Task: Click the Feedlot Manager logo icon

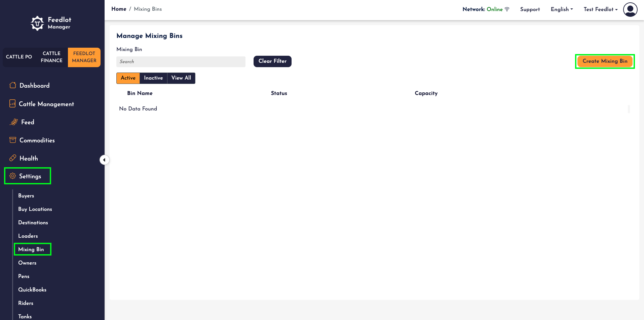Action: click(37, 23)
